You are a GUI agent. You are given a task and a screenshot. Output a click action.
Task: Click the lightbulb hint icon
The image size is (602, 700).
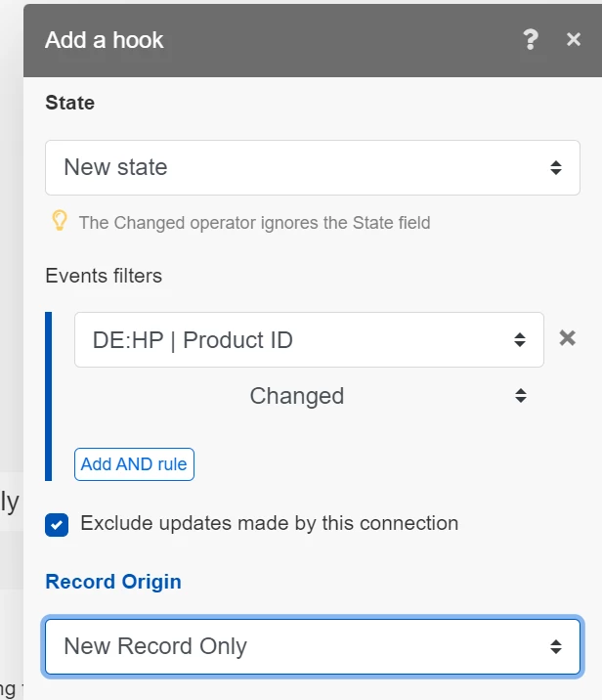pyautogui.click(x=59, y=221)
